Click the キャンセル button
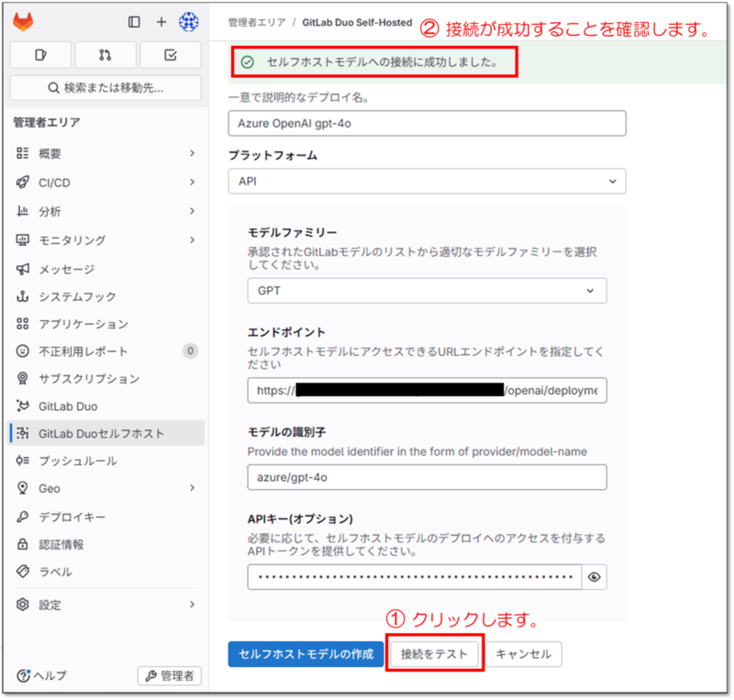 click(523, 654)
